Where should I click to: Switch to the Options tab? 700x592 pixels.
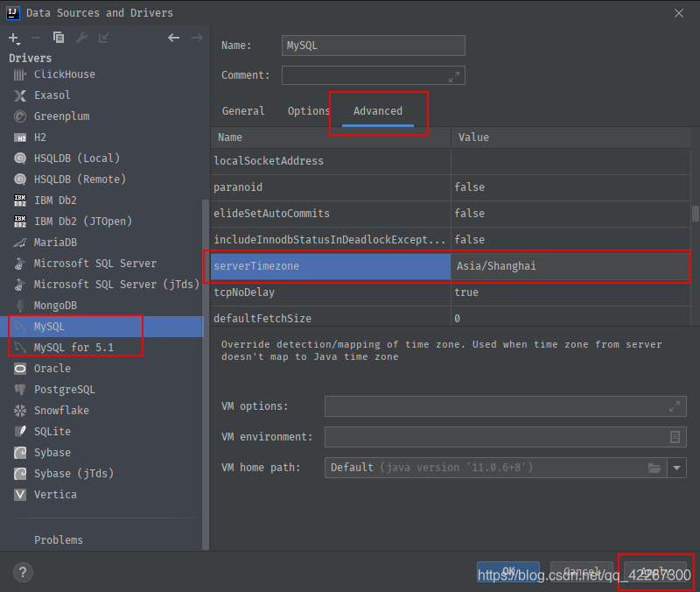309,111
